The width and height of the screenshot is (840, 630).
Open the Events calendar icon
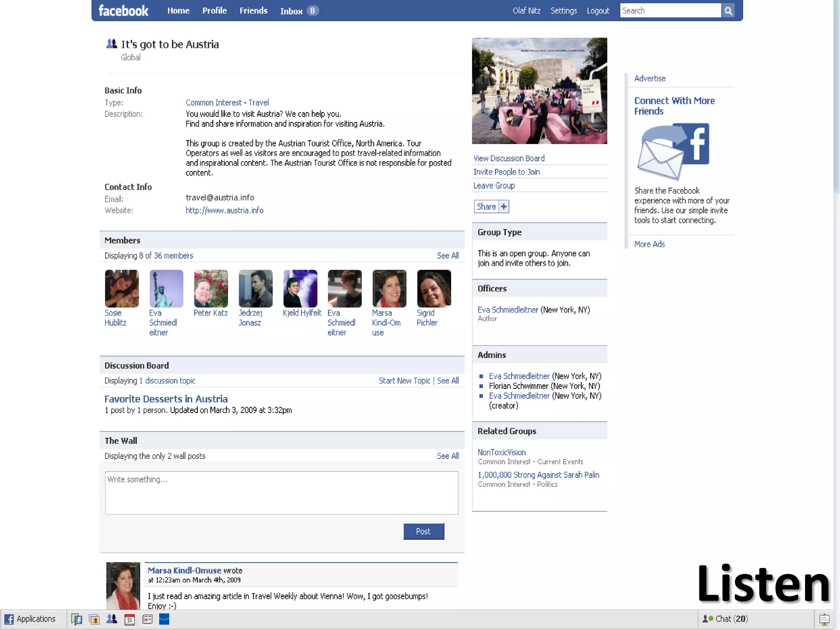[x=130, y=619]
